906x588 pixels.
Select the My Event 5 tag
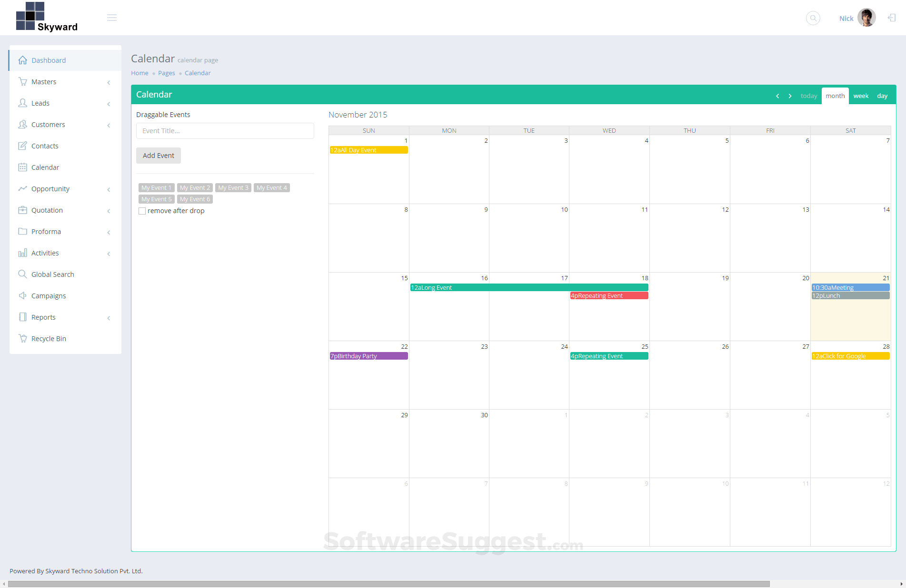[x=156, y=199]
